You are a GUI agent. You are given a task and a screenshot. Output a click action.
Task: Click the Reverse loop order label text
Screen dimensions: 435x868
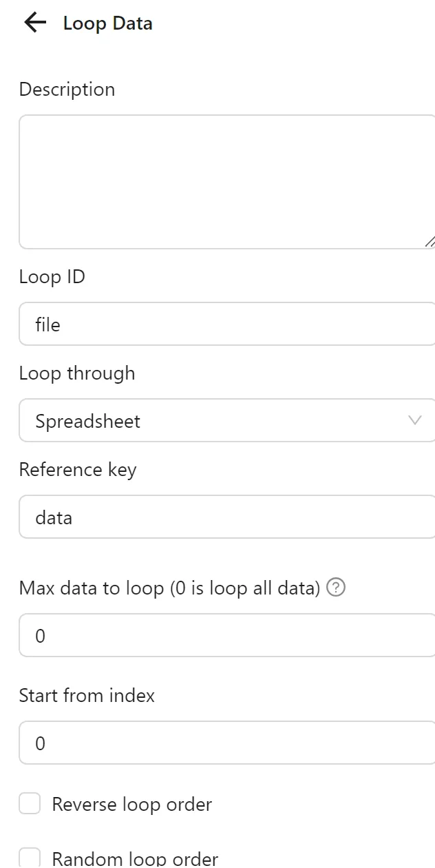click(131, 803)
